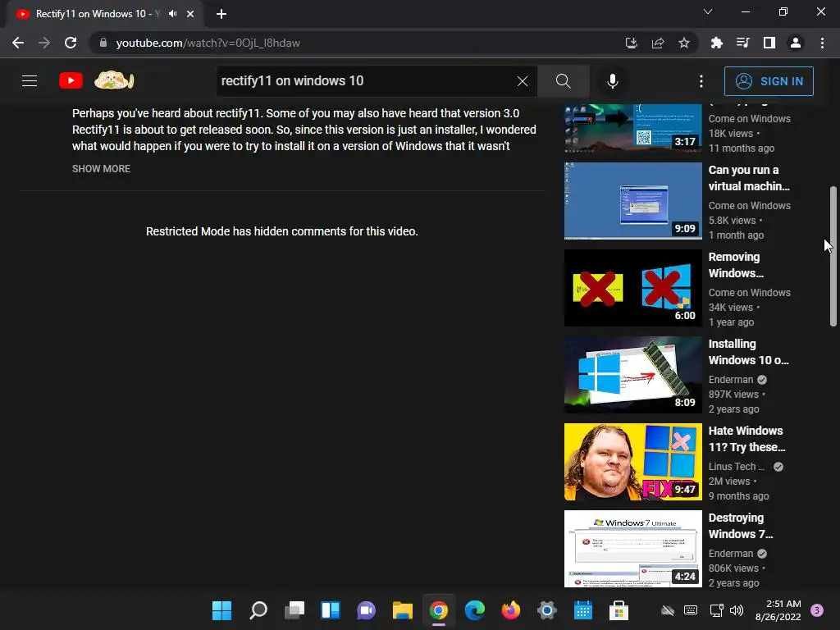Mute tab via speaker icon on tab
Viewport: 840px width, 630px height.
[172, 14]
